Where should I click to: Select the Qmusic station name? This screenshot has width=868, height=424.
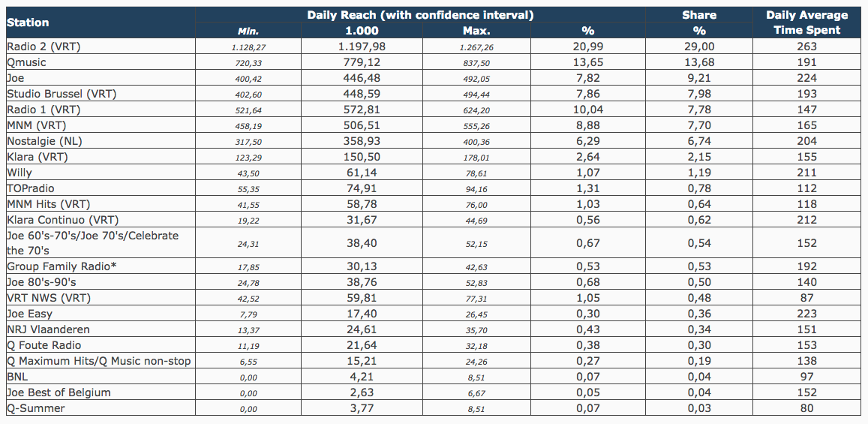click(27, 62)
